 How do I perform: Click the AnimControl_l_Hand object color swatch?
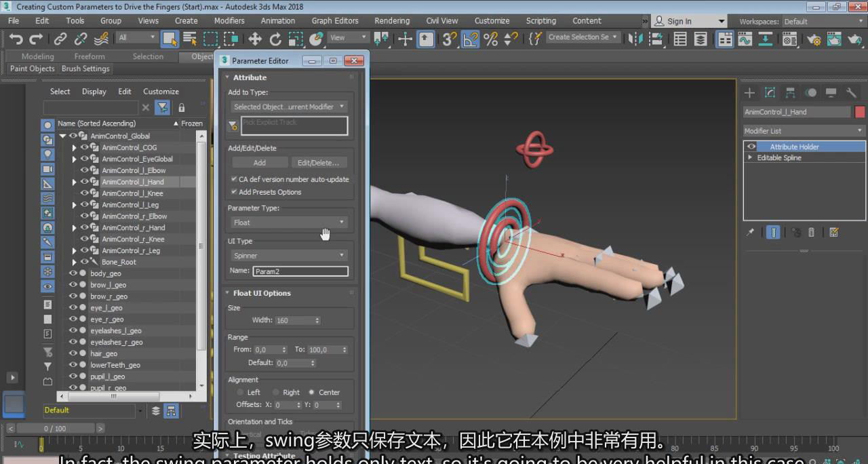[860, 112]
